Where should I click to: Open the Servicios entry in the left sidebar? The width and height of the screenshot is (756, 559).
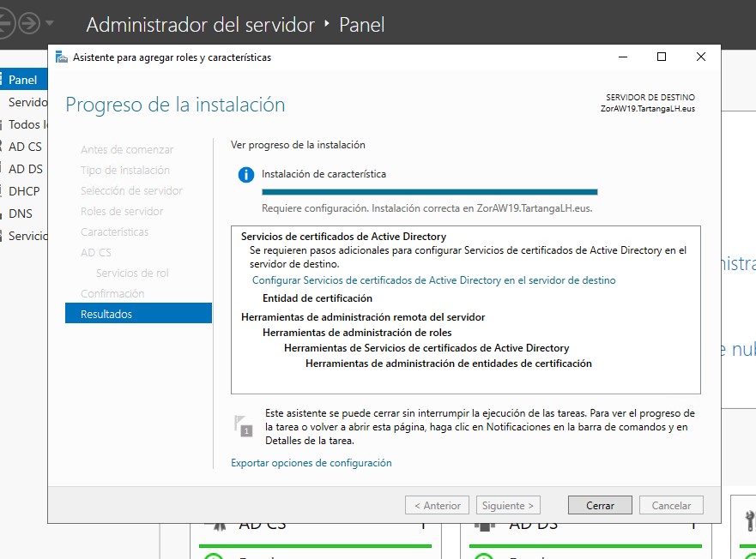(24, 236)
